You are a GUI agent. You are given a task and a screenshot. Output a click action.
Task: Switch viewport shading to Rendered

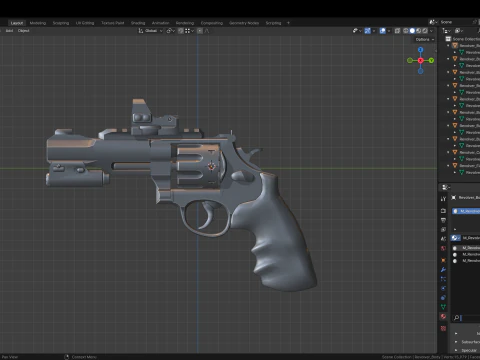[425, 31]
